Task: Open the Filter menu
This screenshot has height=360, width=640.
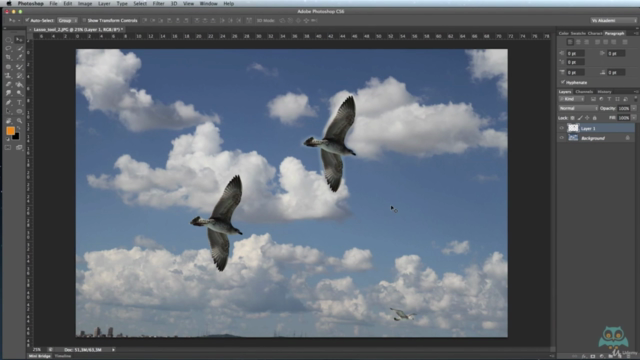Action: tap(158, 3)
